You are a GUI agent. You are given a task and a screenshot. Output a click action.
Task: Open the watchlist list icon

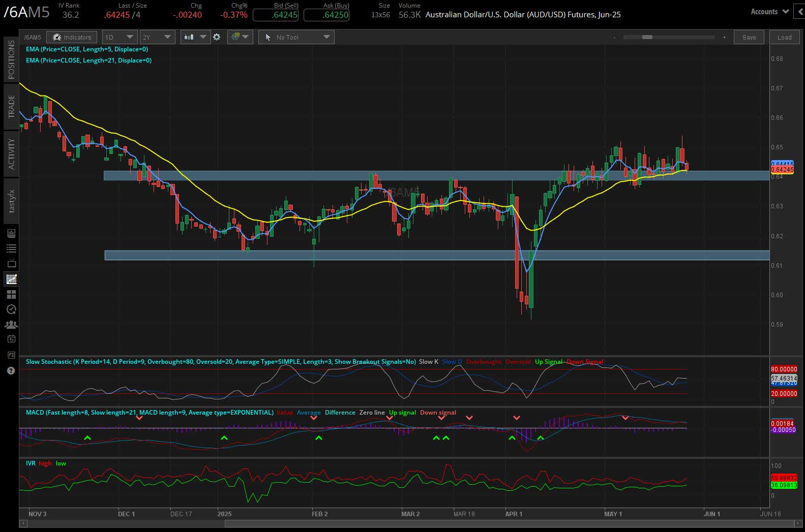[x=11, y=248]
